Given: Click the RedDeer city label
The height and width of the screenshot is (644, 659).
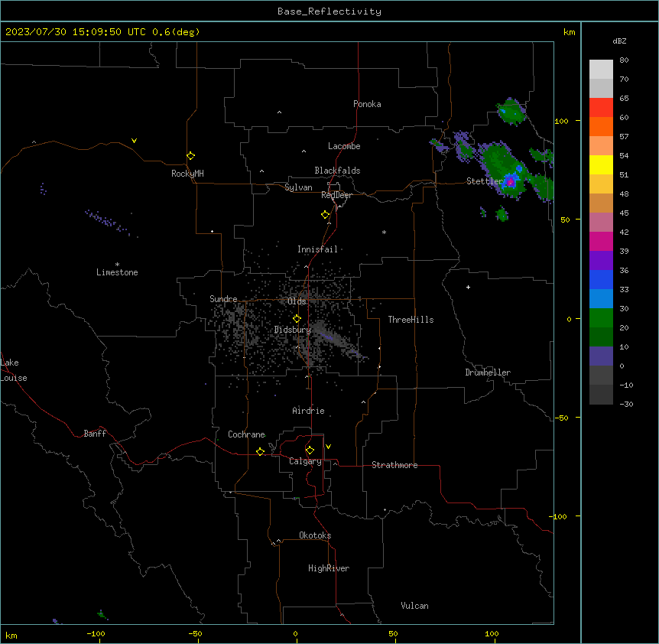Looking at the screenshot, I should point(336,195).
